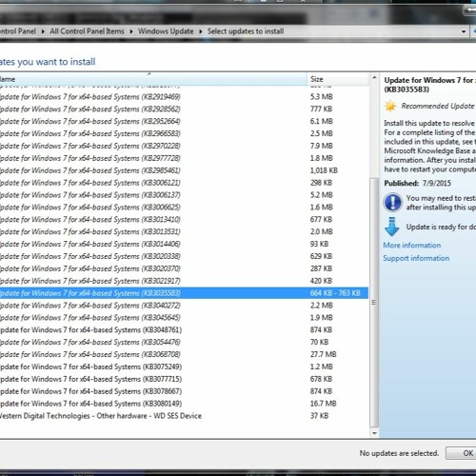Select update KB3021917
The height and width of the screenshot is (476, 476).
pos(184,281)
